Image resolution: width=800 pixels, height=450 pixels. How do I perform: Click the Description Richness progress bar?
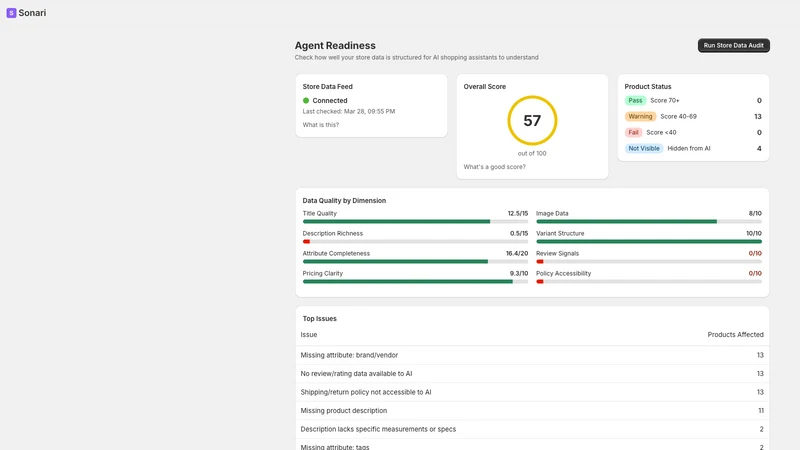pyautogui.click(x=415, y=241)
